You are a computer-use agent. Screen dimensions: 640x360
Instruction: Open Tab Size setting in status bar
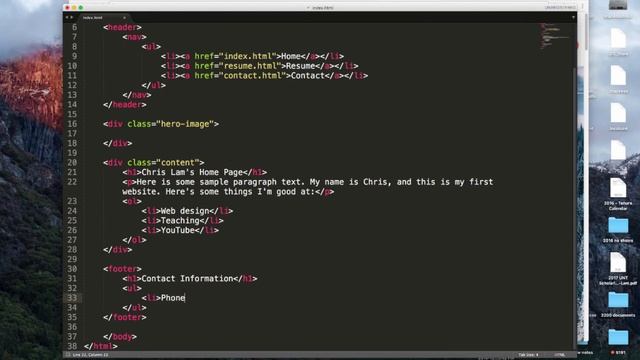(529, 355)
